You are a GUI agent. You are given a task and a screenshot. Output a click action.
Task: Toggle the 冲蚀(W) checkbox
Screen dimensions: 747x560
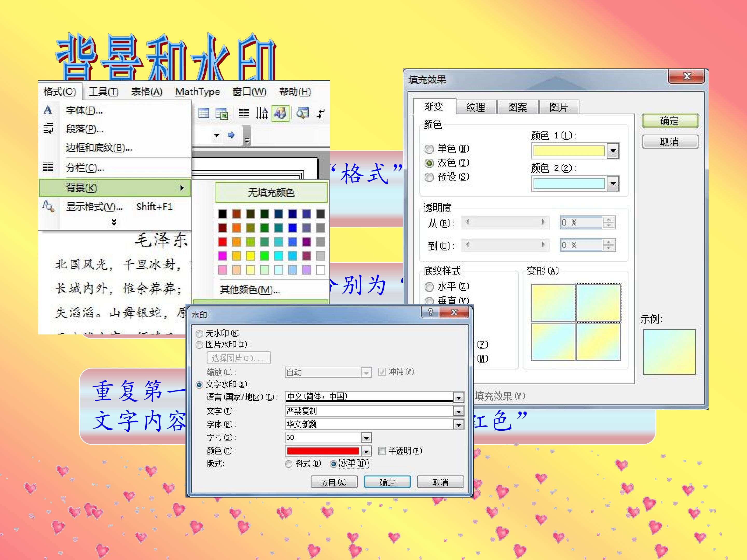coord(382,372)
